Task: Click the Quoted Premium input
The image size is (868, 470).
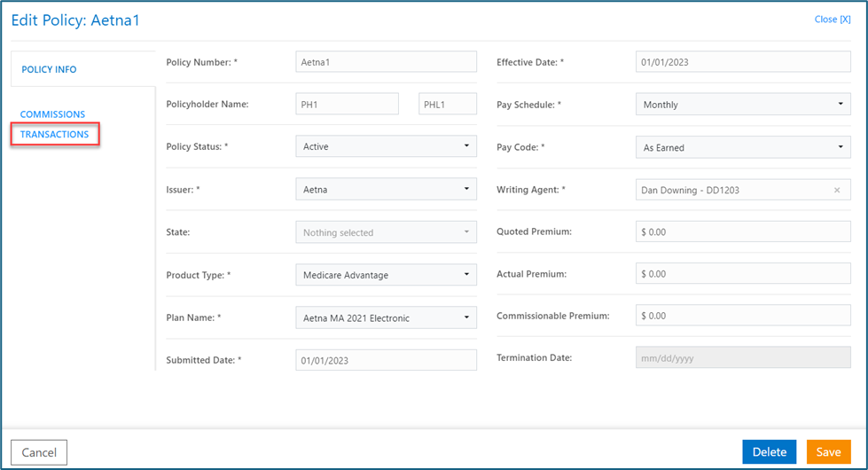Action: tap(743, 232)
